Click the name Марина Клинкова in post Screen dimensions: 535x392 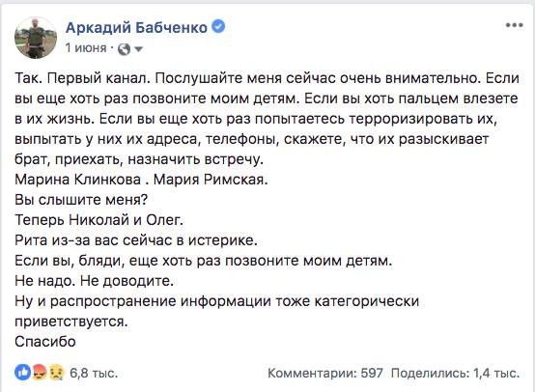78,180
